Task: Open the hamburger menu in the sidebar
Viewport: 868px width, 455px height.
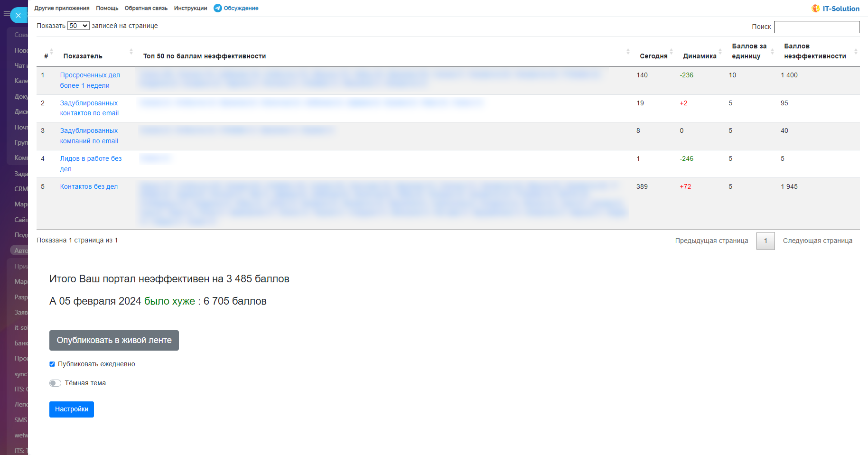Action: click(7, 14)
